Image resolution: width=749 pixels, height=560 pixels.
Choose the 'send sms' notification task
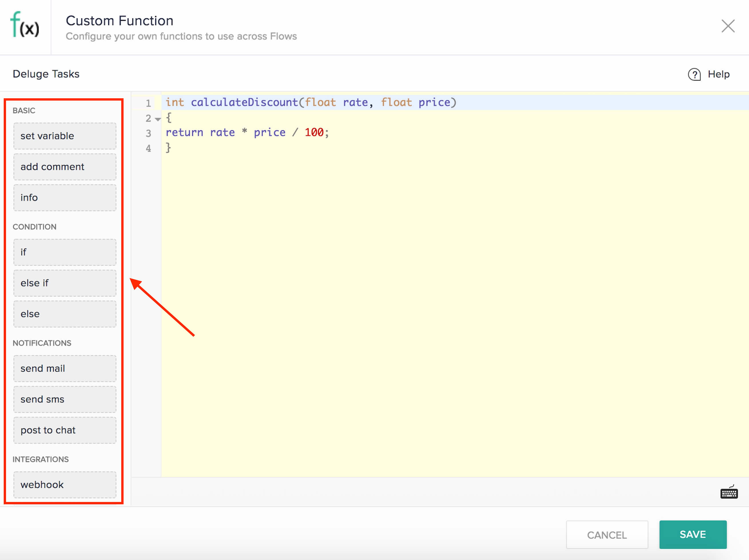(65, 399)
